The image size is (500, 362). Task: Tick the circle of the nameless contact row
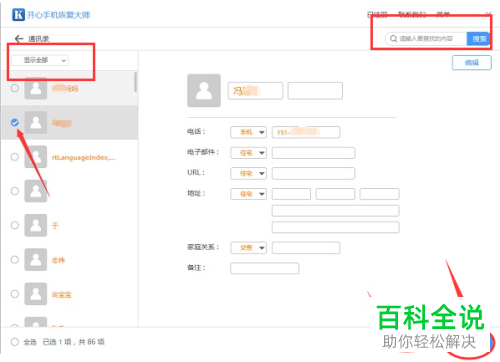coord(15,191)
